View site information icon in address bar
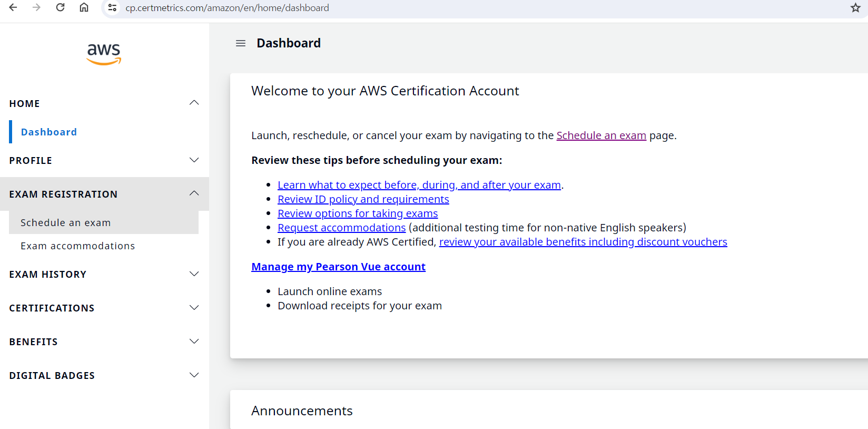Viewport: 868px width, 429px height. tap(112, 7)
